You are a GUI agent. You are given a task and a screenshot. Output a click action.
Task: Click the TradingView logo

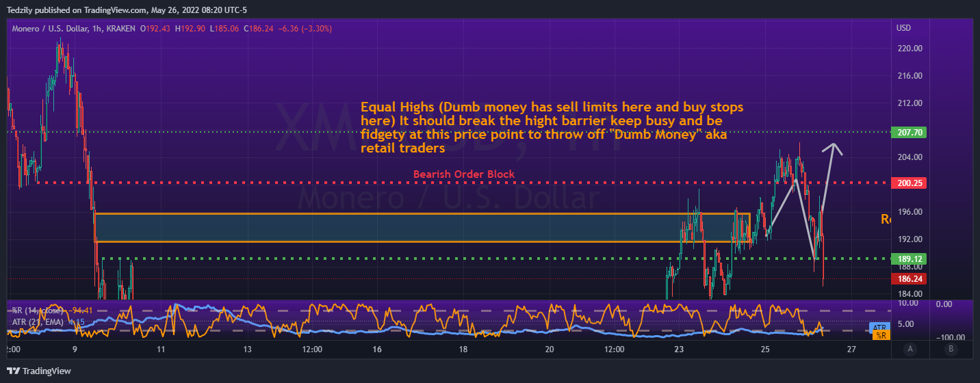(40, 371)
